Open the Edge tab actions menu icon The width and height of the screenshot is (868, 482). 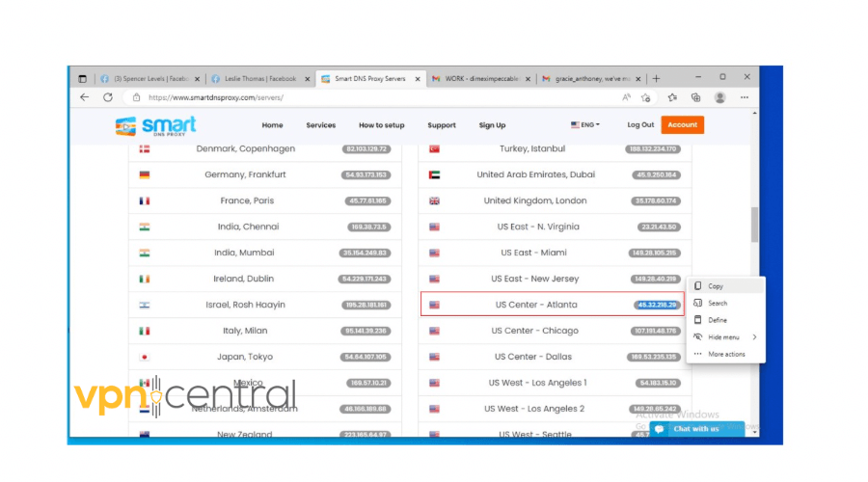82,78
